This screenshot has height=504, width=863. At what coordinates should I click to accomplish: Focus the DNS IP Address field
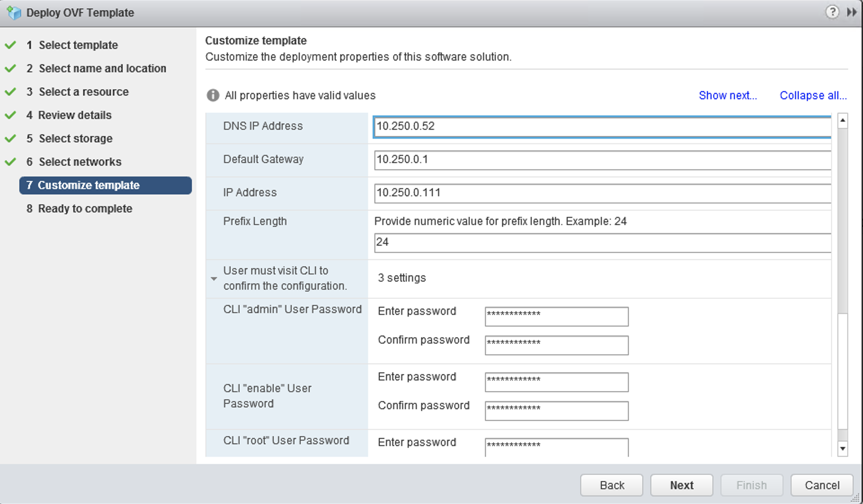coord(602,127)
